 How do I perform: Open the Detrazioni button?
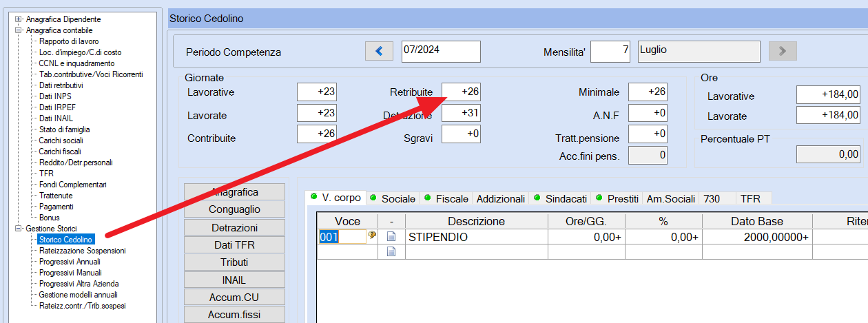(235, 227)
